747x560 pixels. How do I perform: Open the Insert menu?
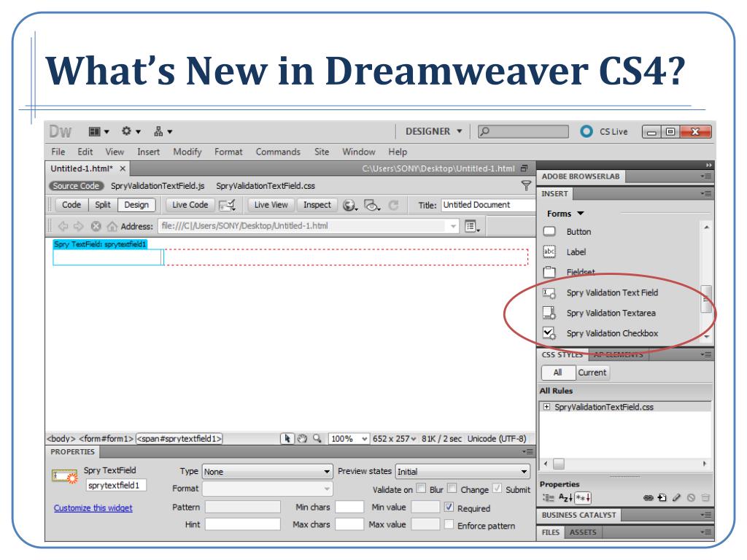point(149,152)
